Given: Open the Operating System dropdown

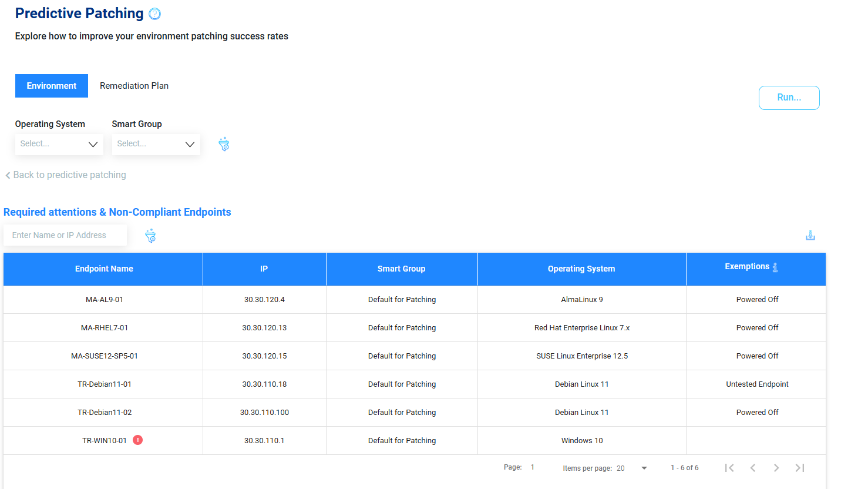Looking at the screenshot, I should tap(59, 144).
